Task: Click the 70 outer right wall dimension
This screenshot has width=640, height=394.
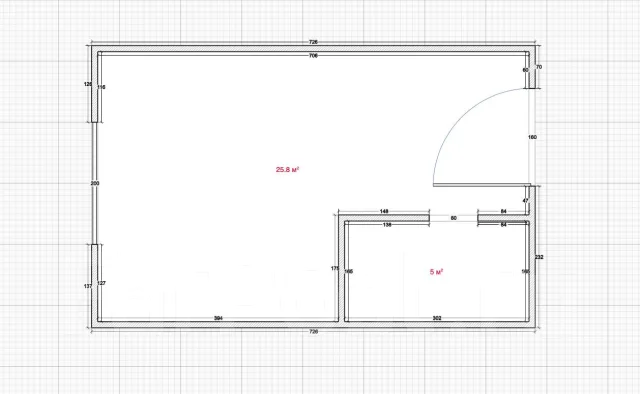Action: pyautogui.click(x=539, y=67)
